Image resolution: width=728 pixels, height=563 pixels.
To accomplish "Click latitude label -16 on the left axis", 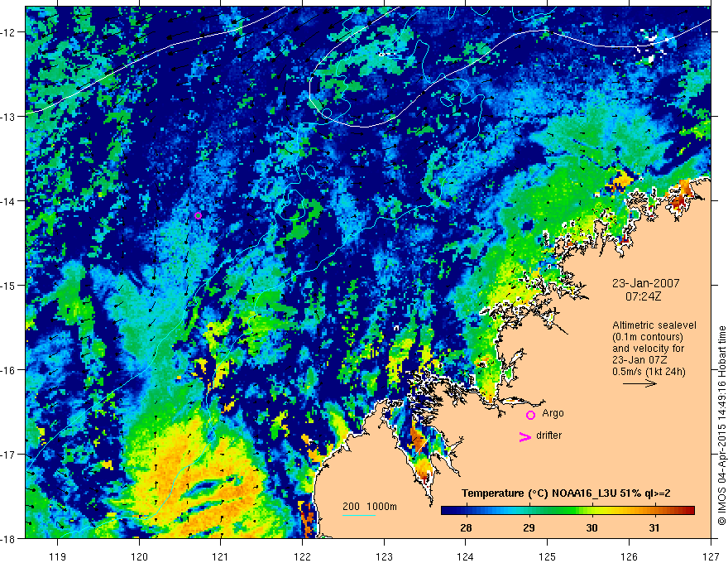I will (8, 370).
